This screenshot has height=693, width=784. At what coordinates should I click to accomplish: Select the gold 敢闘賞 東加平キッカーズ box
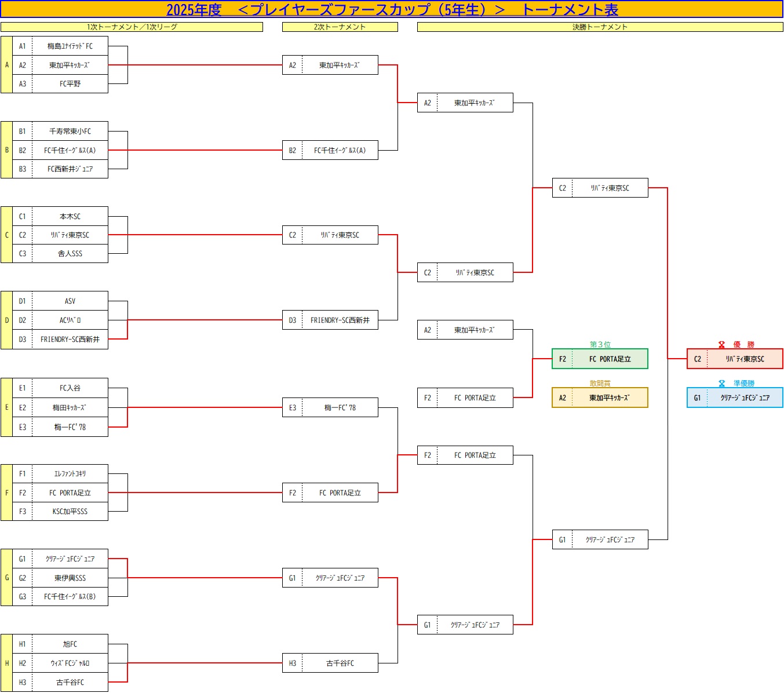pos(600,397)
